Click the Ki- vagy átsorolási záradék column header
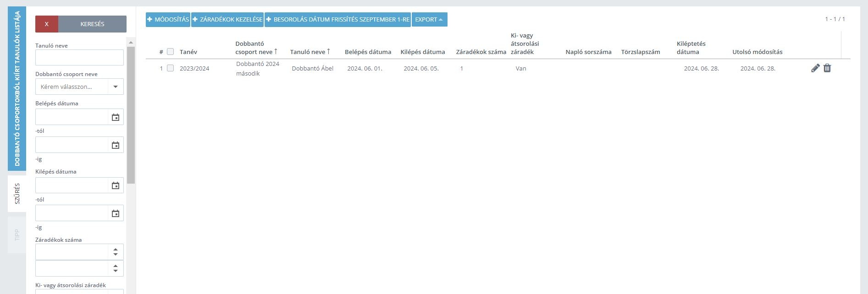The height and width of the screenshot is (294, 868). (525, 44)
